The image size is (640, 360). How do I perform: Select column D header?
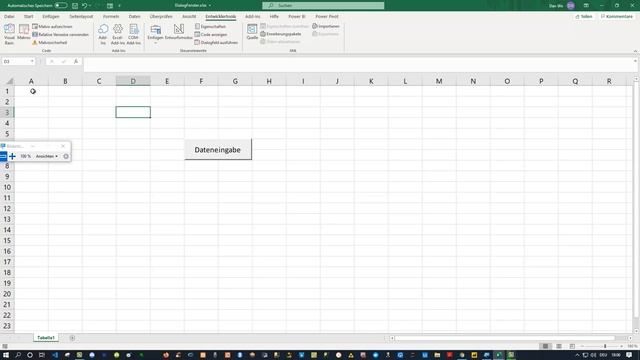[x=133, y=81]
